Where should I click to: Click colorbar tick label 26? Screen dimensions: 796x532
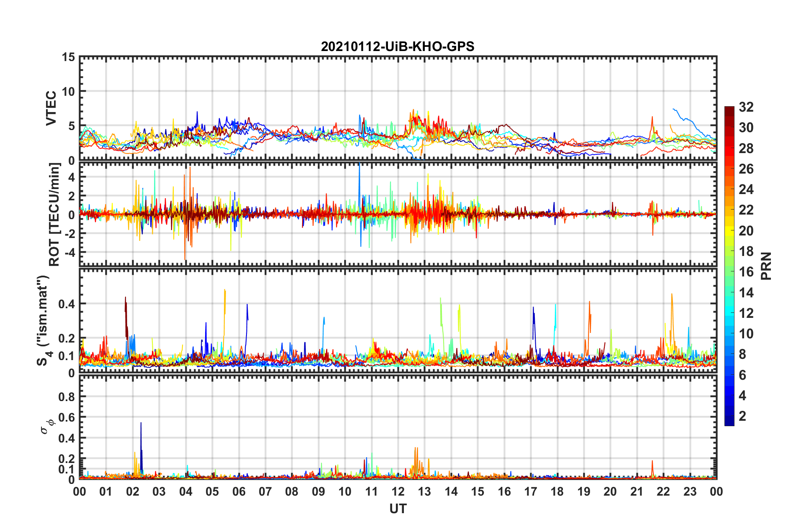click(746, 169)
